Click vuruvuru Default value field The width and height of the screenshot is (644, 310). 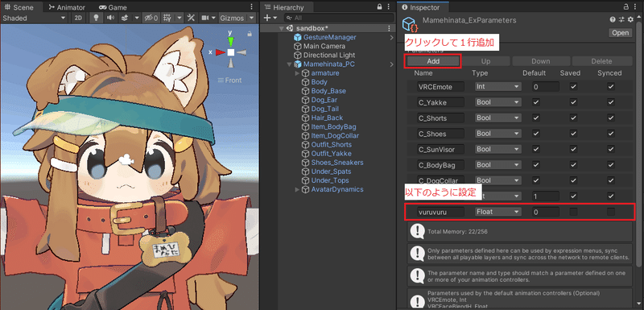point(546,212)
